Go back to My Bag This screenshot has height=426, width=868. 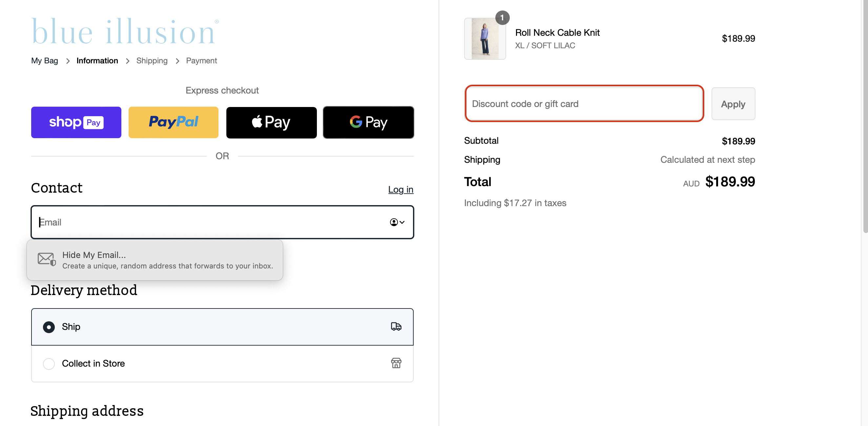pos(44,61)
